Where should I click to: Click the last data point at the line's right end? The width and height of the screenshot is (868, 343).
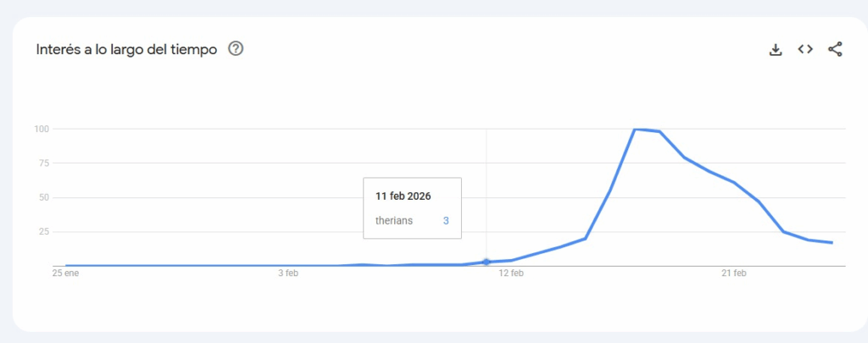click(x=832, y=243)
